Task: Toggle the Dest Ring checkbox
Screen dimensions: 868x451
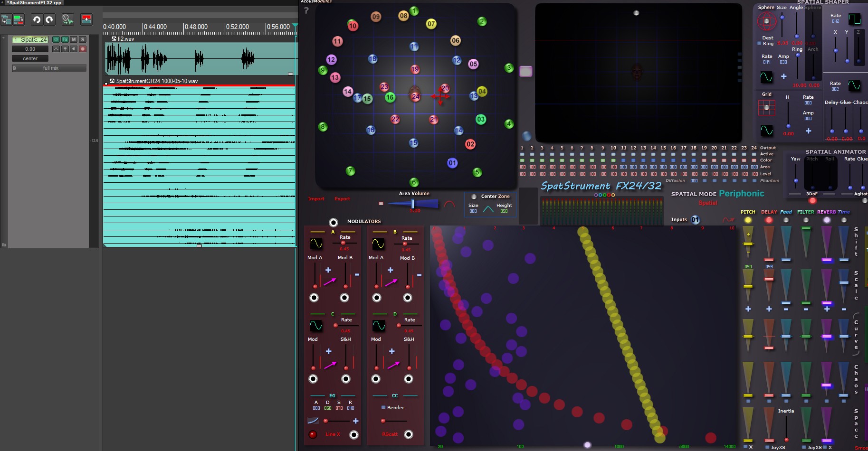Action: coord(759,43)
